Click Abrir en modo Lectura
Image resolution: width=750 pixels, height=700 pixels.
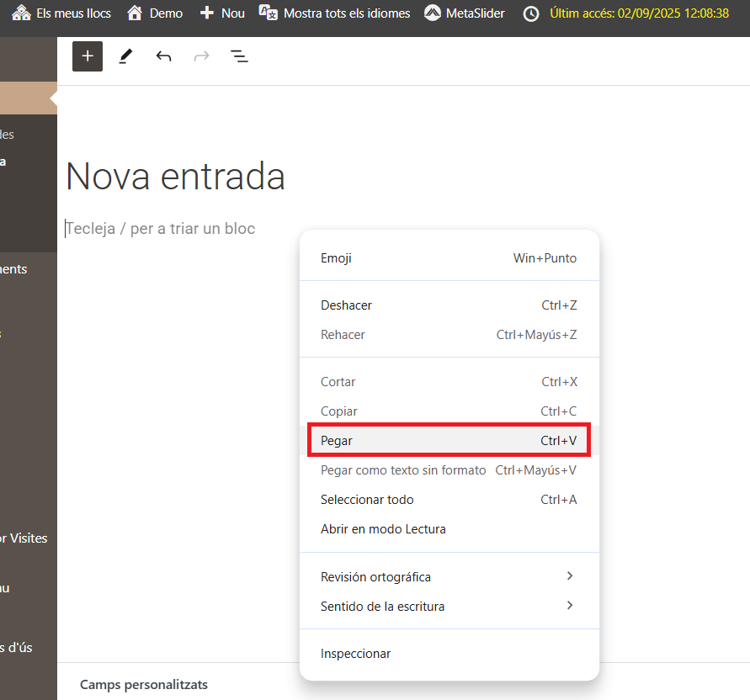coord(449,529)
